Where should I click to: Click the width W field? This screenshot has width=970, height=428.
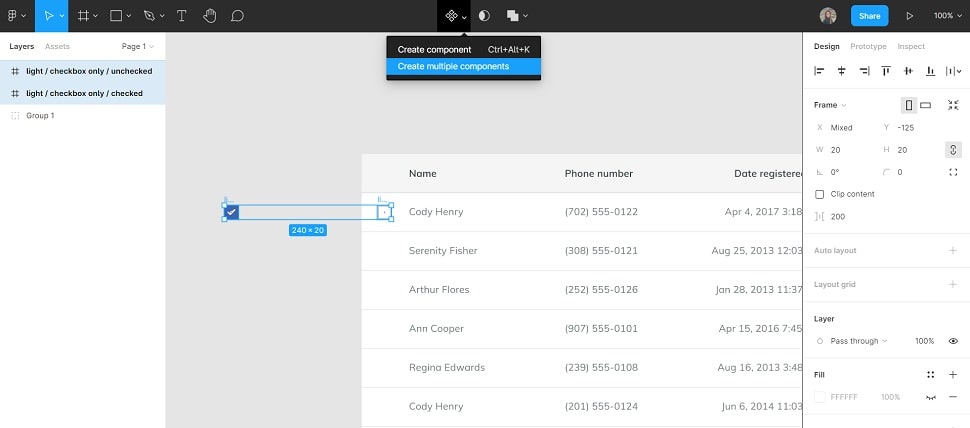click(845, 150)
